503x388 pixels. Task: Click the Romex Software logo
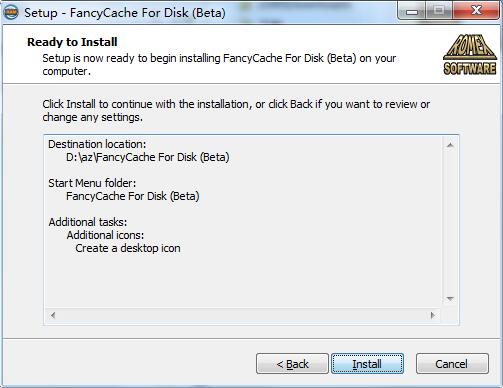(x=470, y=54)
